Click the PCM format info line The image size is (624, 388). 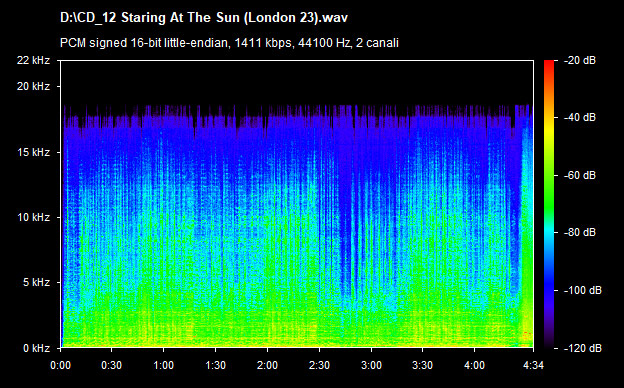tap(229, 43)
